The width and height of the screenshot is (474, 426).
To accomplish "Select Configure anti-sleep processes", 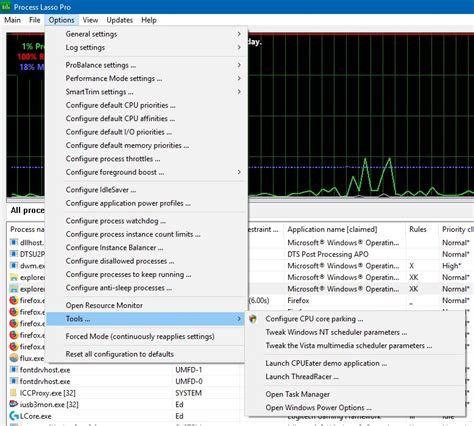I will 146,288.
